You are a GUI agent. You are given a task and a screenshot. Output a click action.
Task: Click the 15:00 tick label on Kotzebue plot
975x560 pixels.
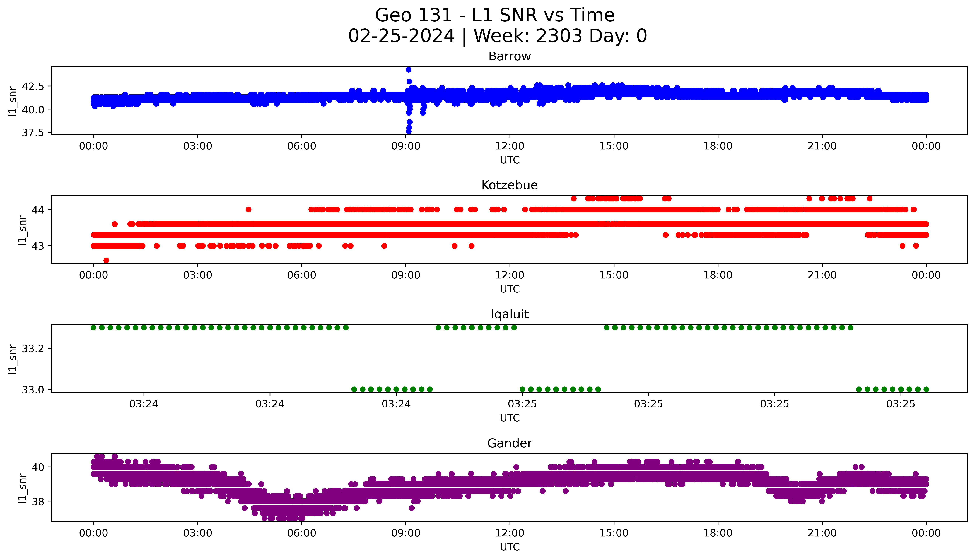[x=614, y=275]
